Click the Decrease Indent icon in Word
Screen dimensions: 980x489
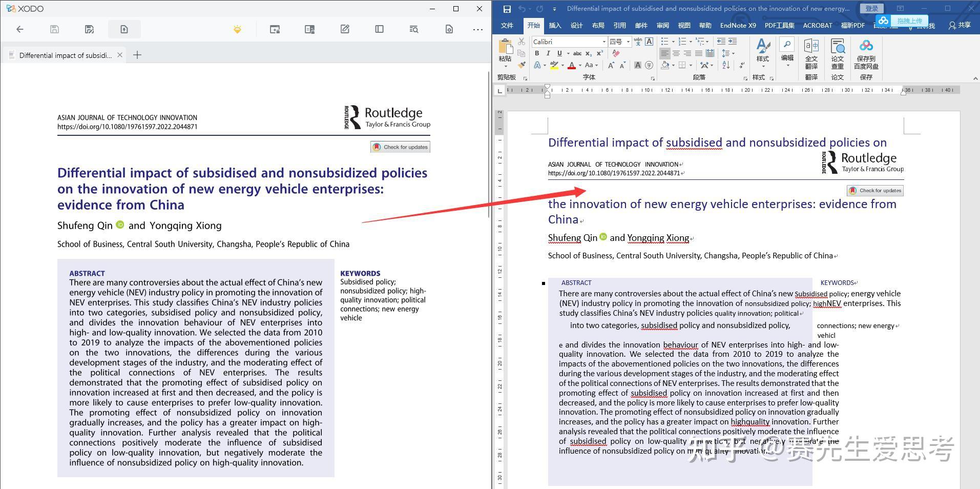[x=721, y=42]
